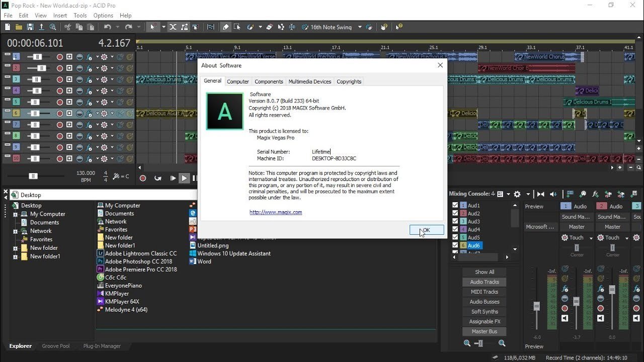Save the project with the floppy icon
The width and height of the screenshot is (644, 362).
tap(30, 27)
